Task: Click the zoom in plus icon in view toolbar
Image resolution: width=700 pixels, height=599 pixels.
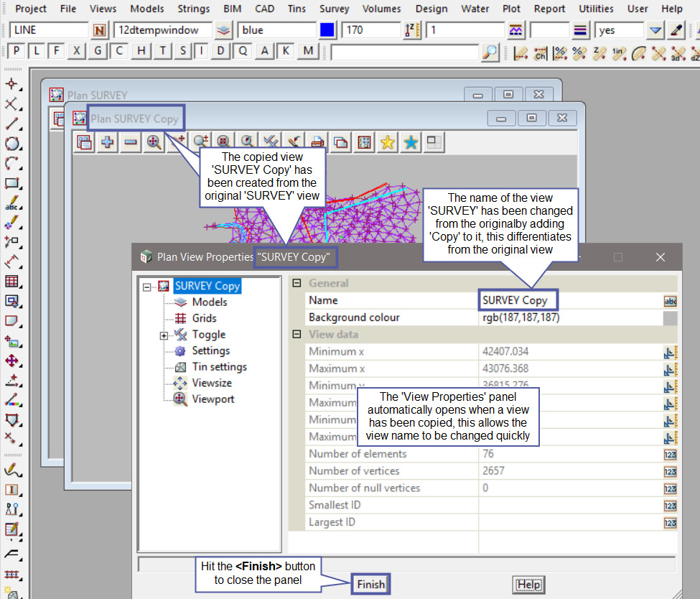Action: [108, 142]
